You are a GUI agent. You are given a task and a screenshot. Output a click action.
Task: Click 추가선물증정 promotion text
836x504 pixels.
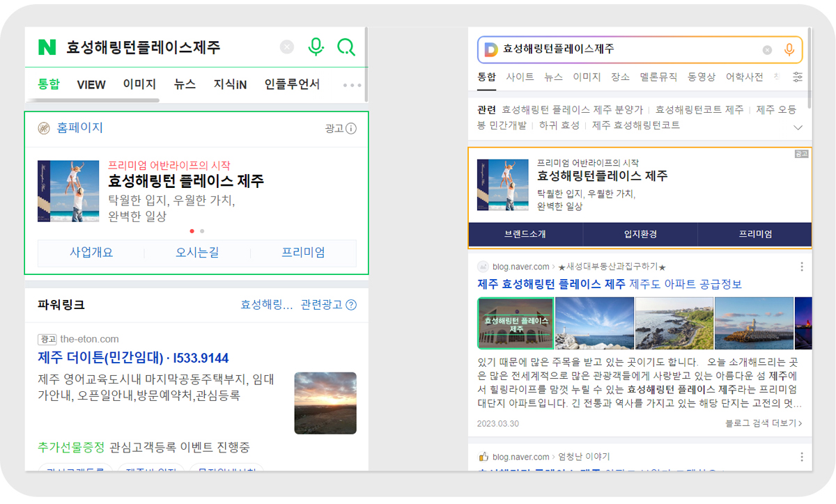point(71,447)
